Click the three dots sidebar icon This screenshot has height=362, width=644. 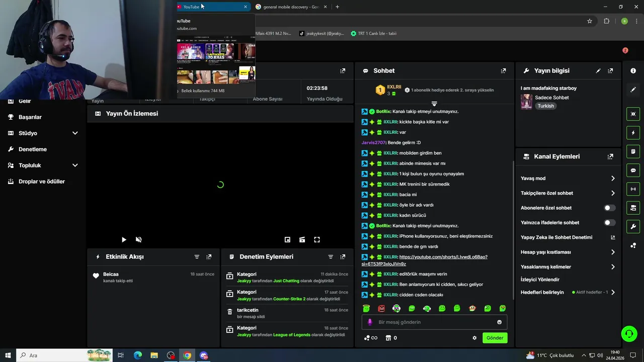tap(633, 245)
